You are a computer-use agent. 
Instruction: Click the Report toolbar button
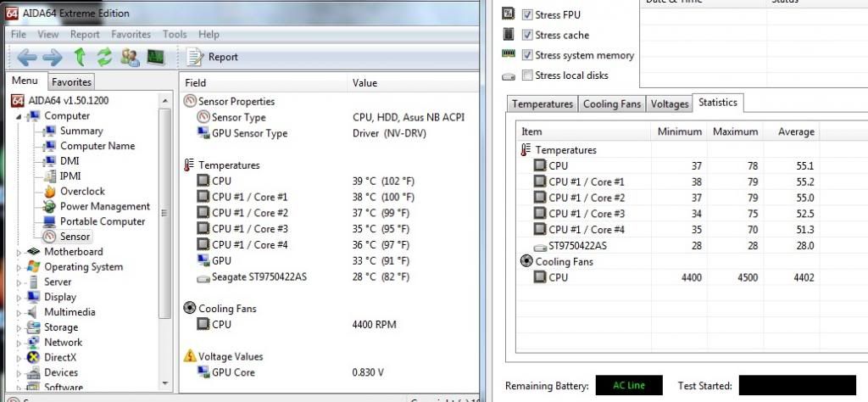213,57
